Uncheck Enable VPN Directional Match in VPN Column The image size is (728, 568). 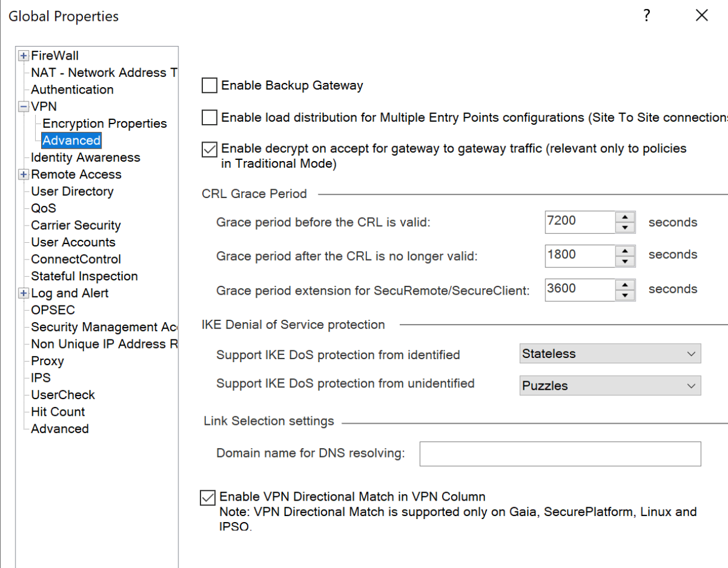(x=208, y=498)
